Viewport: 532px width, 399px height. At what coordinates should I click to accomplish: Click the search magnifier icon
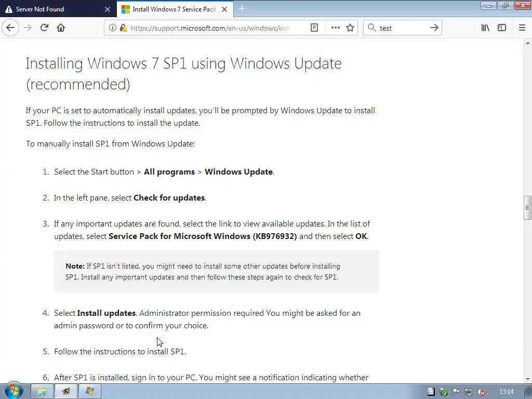click(372, 28)
